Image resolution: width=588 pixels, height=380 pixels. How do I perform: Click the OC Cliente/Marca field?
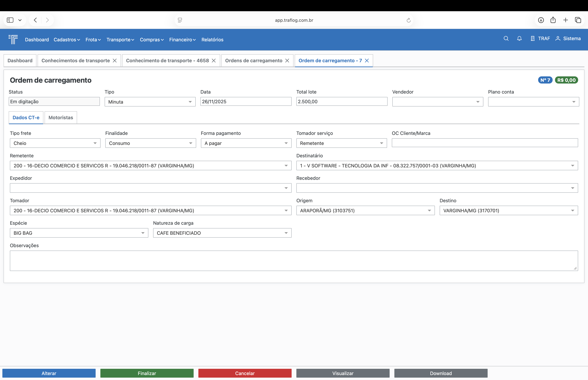[x=484, y=143]
